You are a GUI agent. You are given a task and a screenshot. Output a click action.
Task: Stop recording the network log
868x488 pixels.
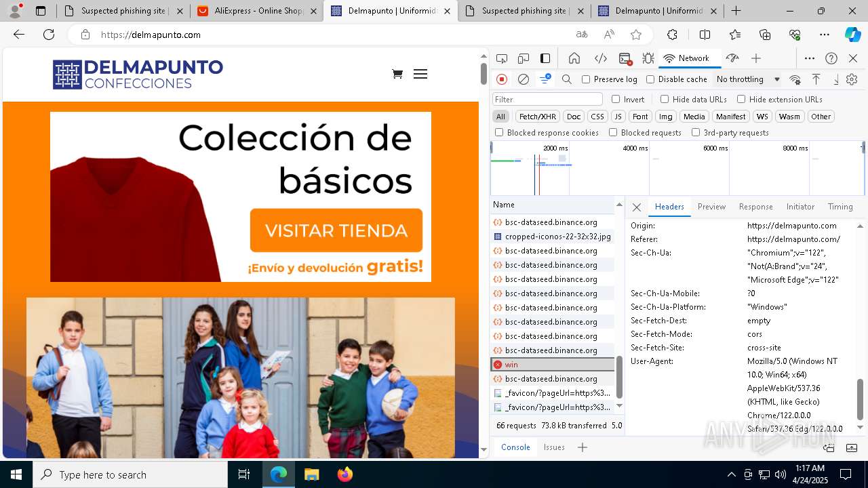click(502, 79)
